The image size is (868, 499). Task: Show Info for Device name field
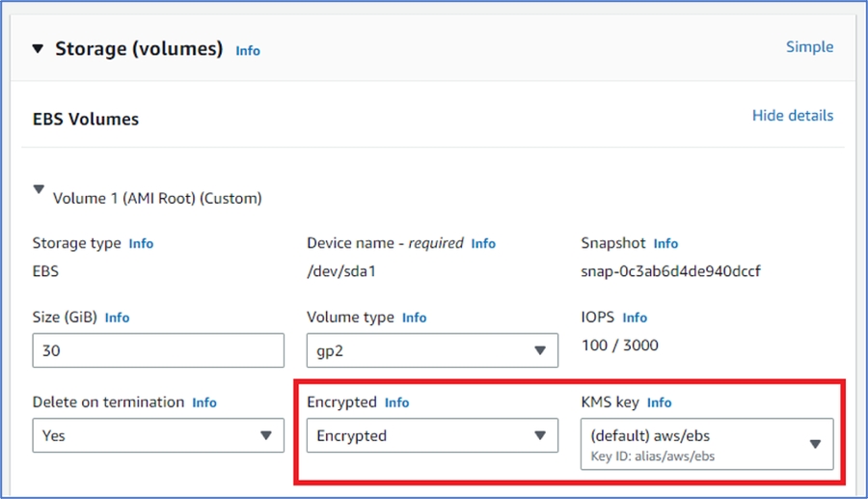tap(483, 243)
